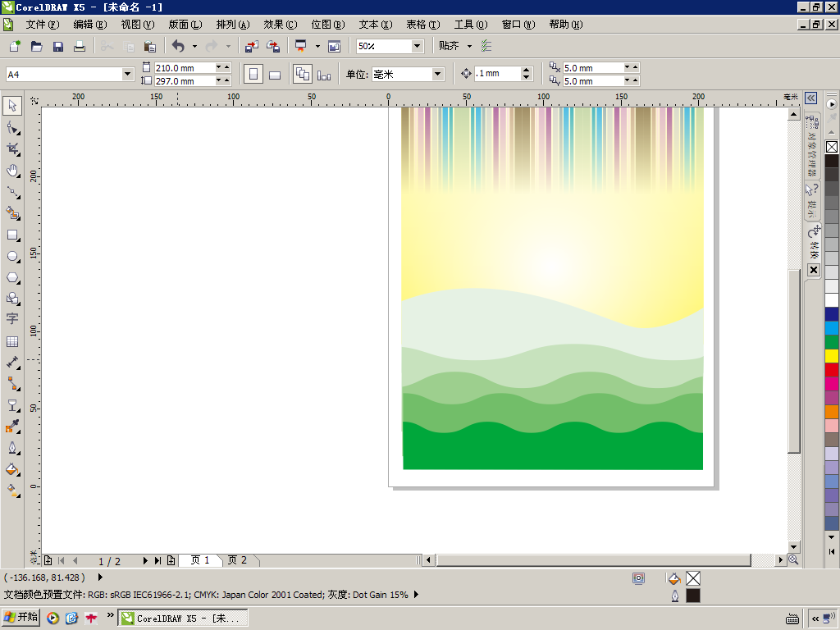This screenshot has width=840, height=630.
Task: Select the Shape edit tool
Action: (x=12, y=127)
